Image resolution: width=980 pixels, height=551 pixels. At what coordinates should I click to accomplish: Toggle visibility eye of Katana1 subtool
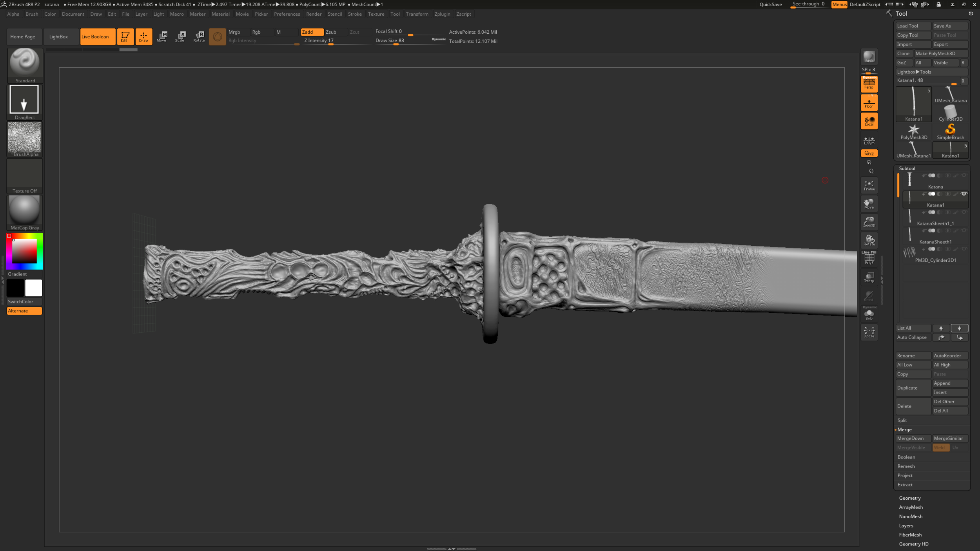pyautogui.click(x=964, y=194)
